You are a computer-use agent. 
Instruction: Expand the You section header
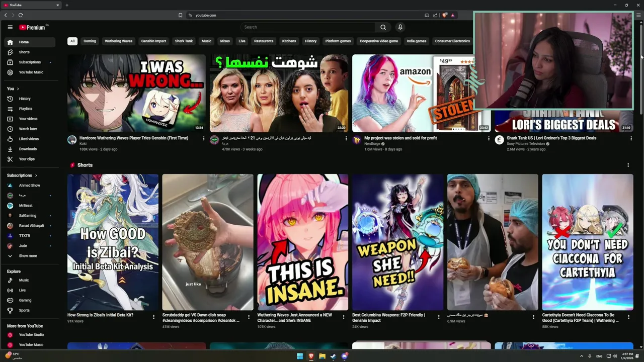click(13, 88)
